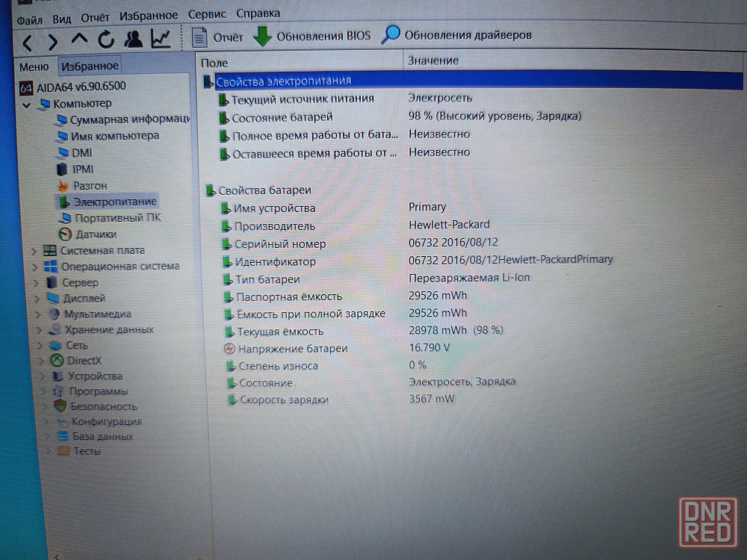747x560 pixels.
Task: Click the Значение column header
Action: (x=573, y=60)
